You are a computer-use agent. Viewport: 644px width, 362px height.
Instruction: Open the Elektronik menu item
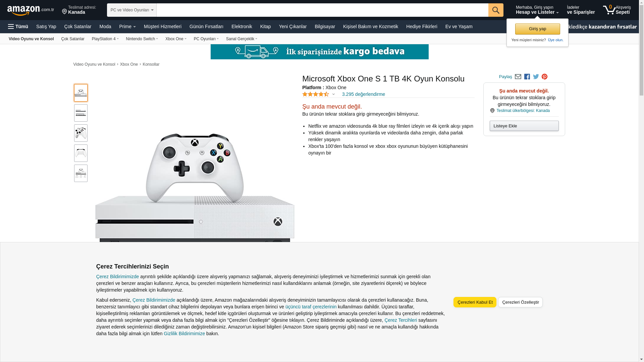tap(241, 26)
